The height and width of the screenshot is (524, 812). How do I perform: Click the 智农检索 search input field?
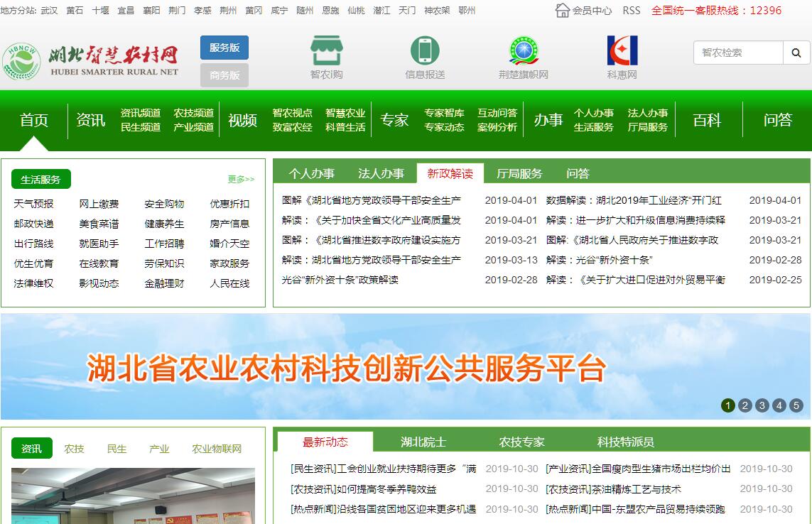tap(738, 53)
